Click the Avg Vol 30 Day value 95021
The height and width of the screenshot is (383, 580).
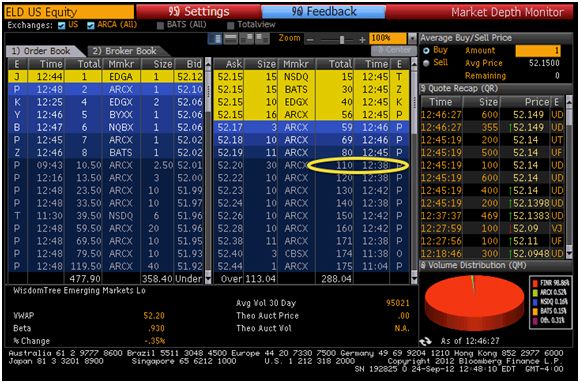pyautogui.click(x=398, y=303)
